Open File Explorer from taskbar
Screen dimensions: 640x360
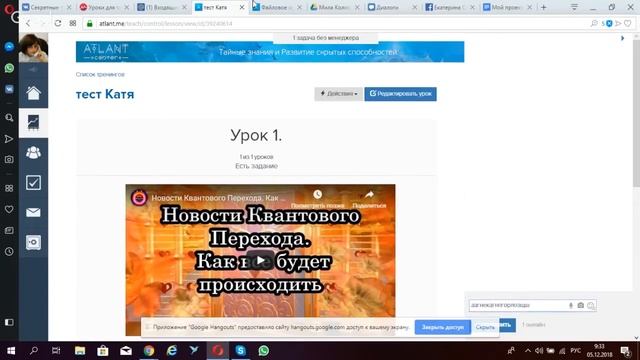[80, 351]
